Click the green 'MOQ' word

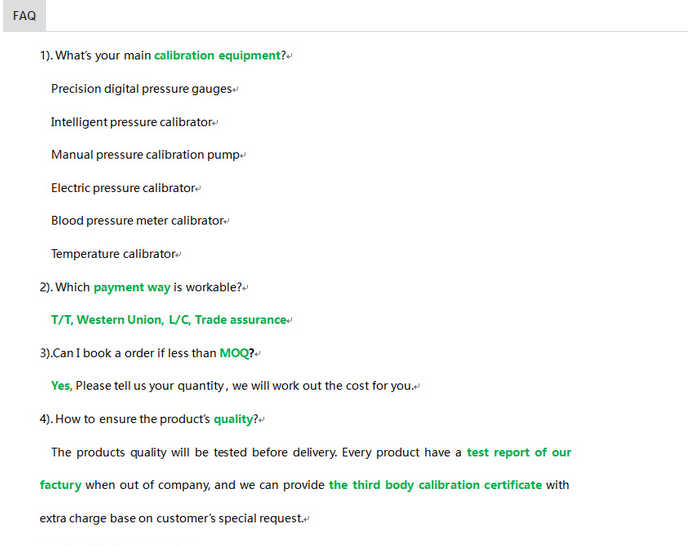coord(234,353)
